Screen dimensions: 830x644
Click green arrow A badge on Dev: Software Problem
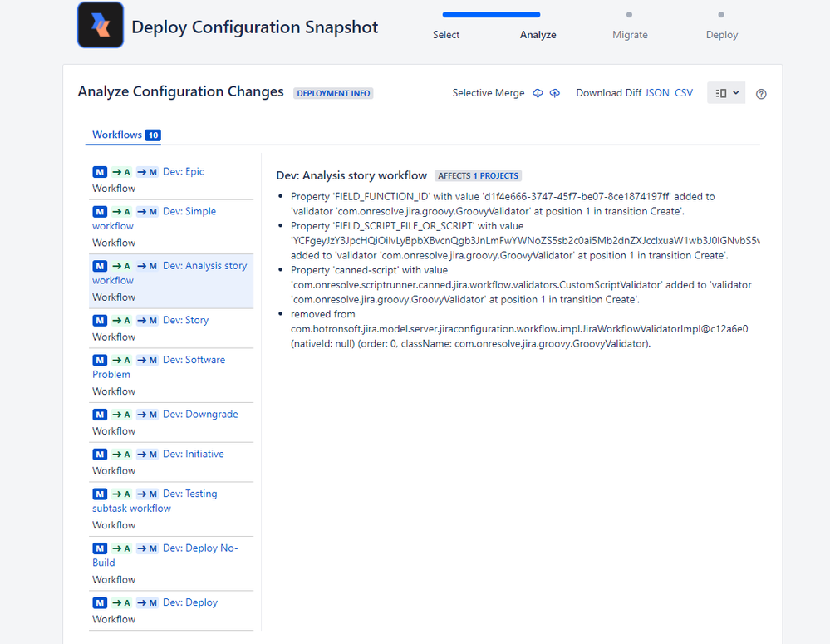pos(121,360)
